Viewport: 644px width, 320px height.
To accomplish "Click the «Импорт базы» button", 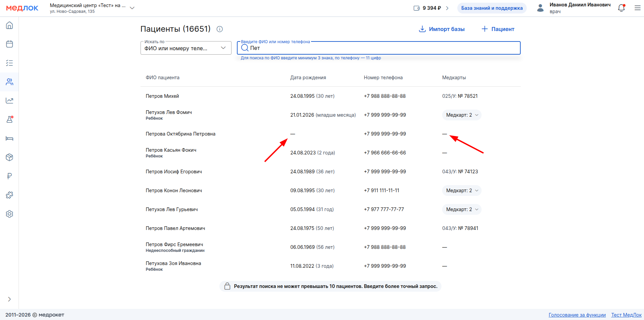I will [x=441, y=29].
